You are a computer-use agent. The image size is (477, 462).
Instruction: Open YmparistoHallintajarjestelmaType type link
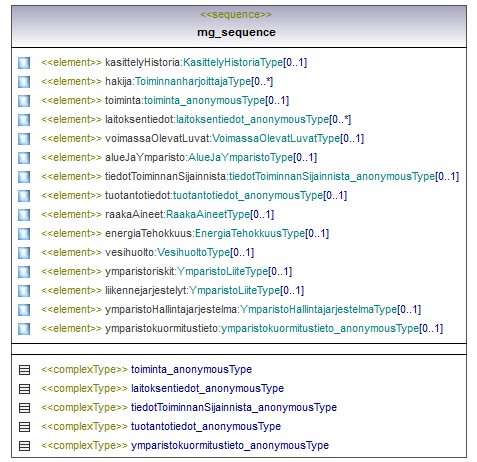pyautogui.click(x=318, y=309)
